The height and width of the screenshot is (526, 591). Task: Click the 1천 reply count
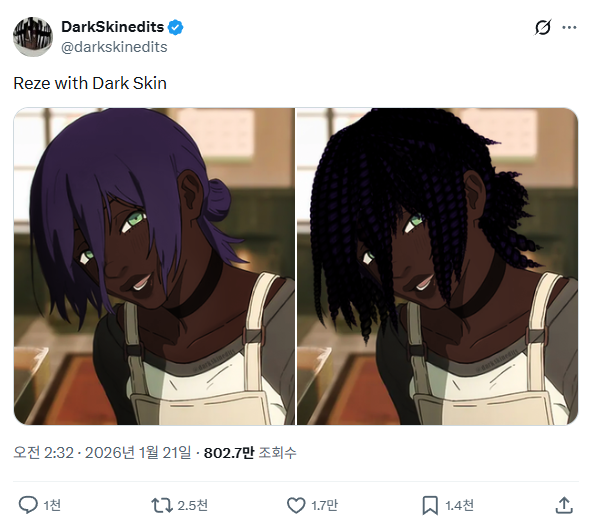tap(52, 505)
